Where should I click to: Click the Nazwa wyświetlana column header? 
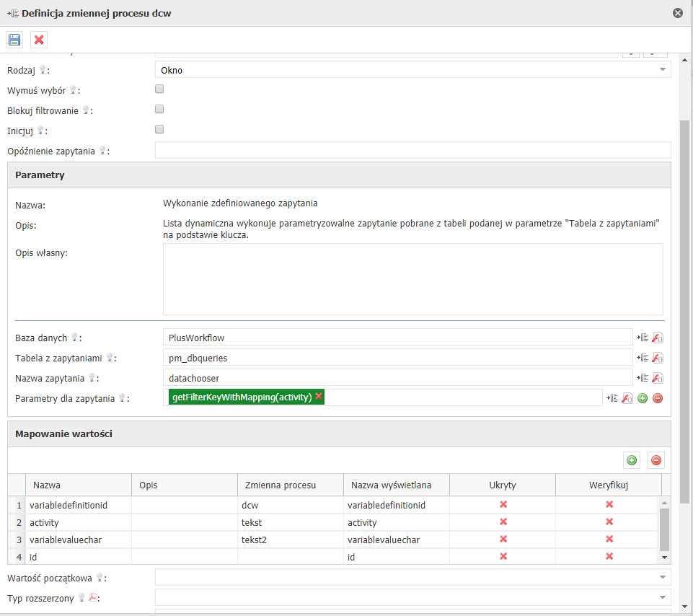coord(397,485)
